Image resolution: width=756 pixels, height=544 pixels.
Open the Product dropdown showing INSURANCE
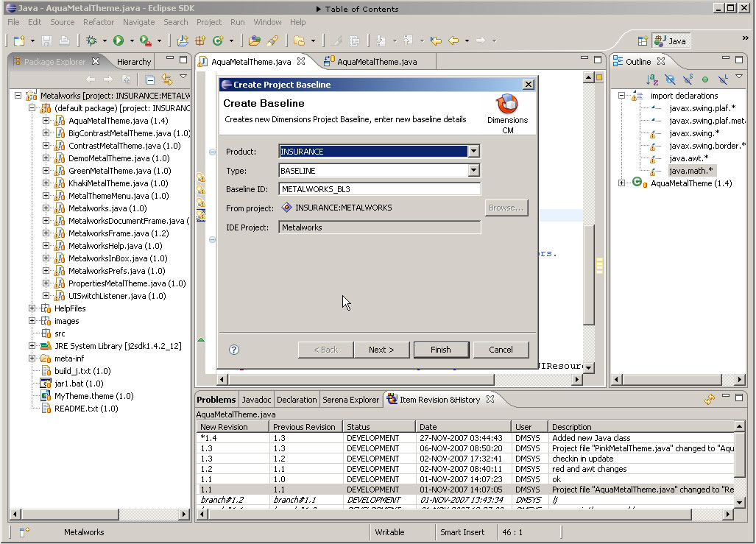[473, 152]
